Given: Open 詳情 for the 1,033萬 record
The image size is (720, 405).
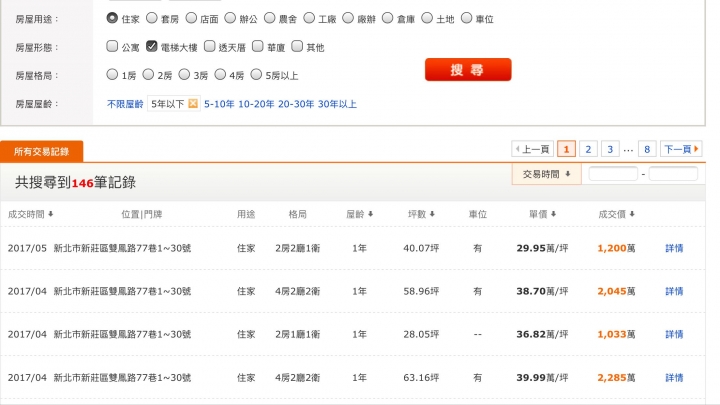Looking at the screenshot, I should click(674, 335).
